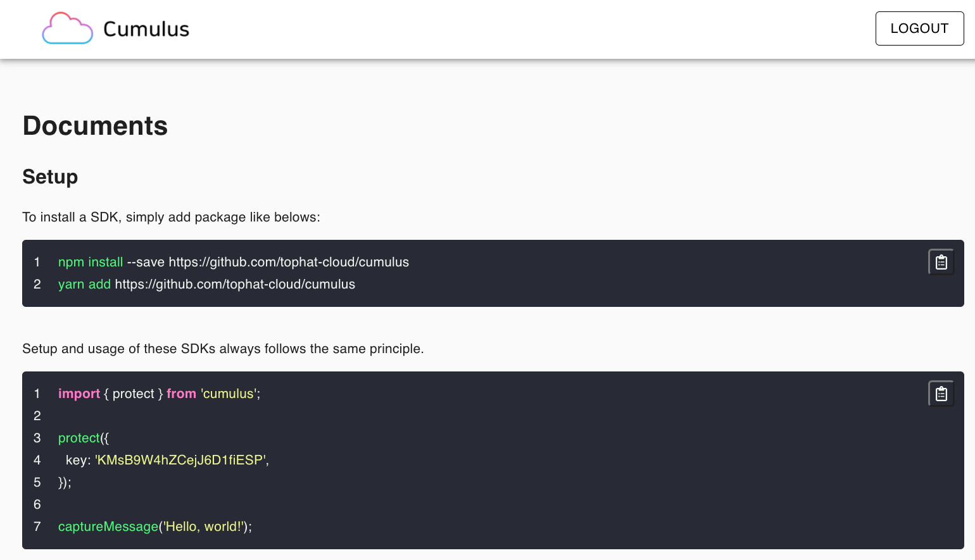Click the green 'protect' function call
This screenshot has width=975, height=560.
click(x=79, y=438)
